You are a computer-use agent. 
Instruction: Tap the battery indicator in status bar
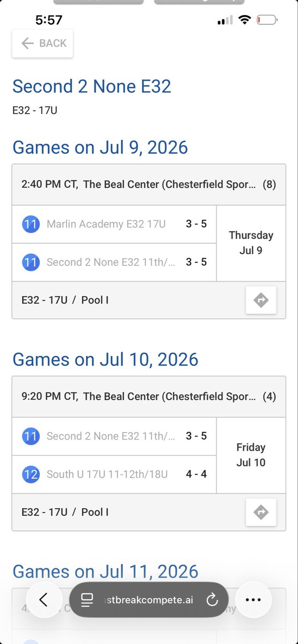pyautogui.click(x=266, y=20)
